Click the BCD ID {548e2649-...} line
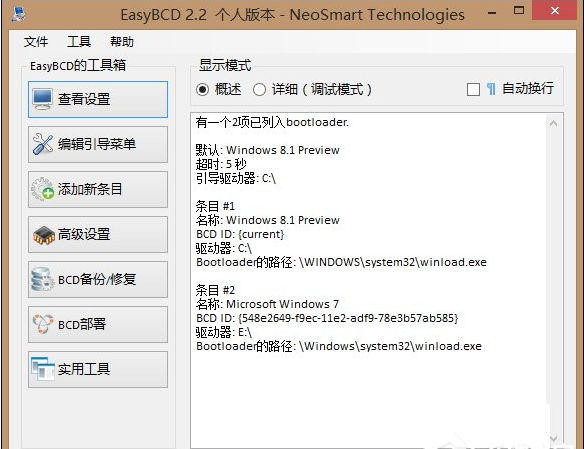This screenshot has width=584, height=449. coord(327,318)
